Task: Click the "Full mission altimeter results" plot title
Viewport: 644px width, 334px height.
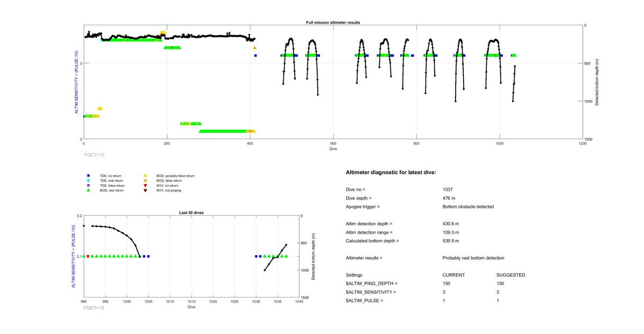Action: click(333, 23)
